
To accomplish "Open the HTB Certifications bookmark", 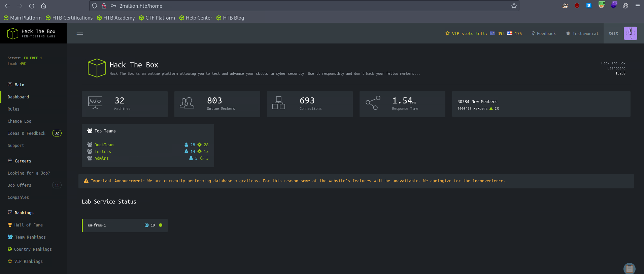I will pos(69,18).
